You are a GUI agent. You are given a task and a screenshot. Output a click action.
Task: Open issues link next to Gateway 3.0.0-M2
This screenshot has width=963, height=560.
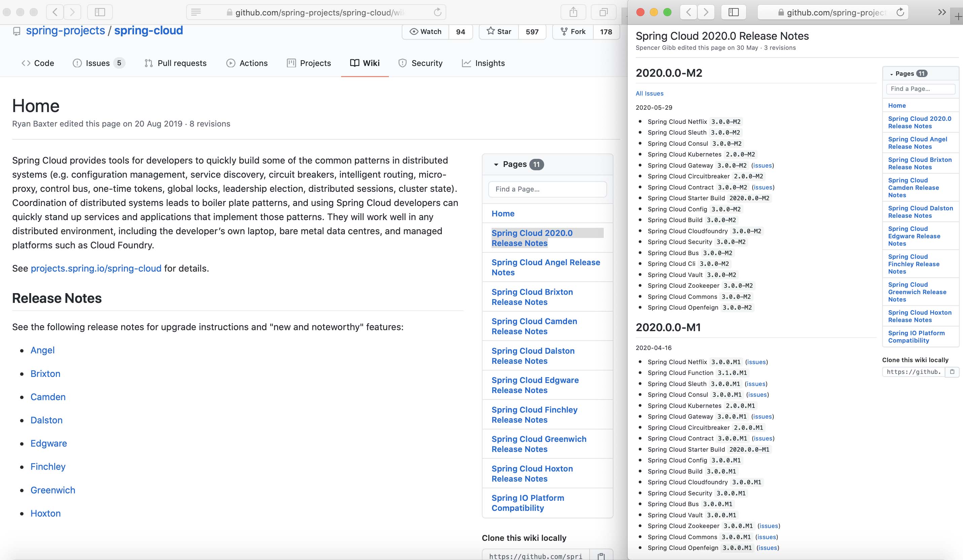[762, 165]
